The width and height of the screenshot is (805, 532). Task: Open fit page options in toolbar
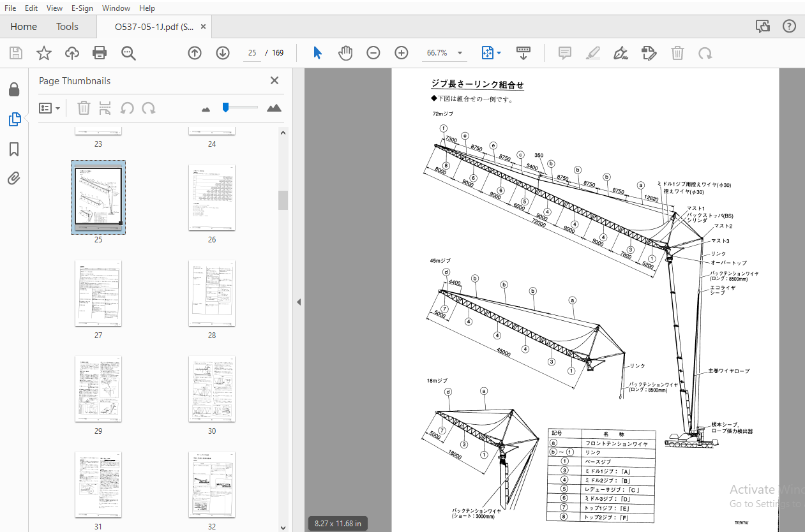tap(491, 53)
